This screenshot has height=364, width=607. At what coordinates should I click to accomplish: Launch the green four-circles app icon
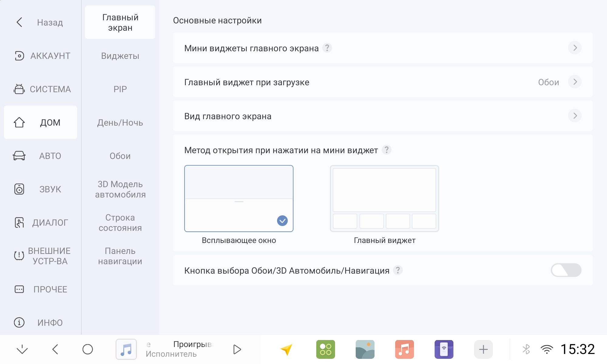325,349
